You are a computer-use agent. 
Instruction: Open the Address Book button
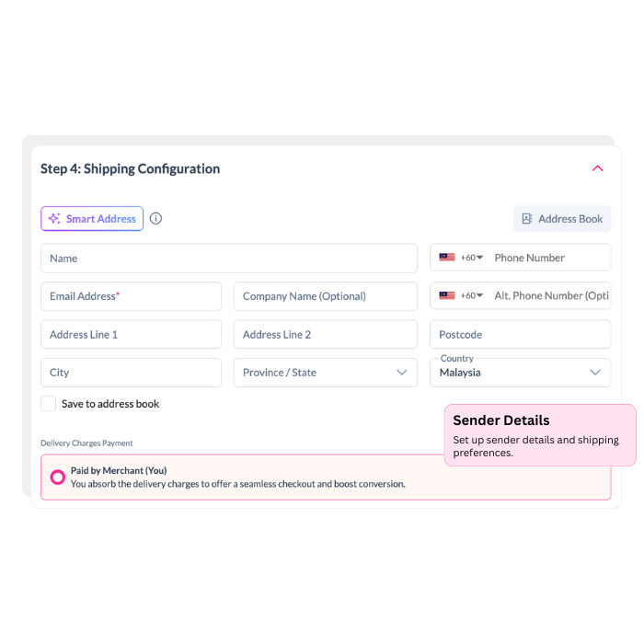pyautogui.click(x=562, y=219)
